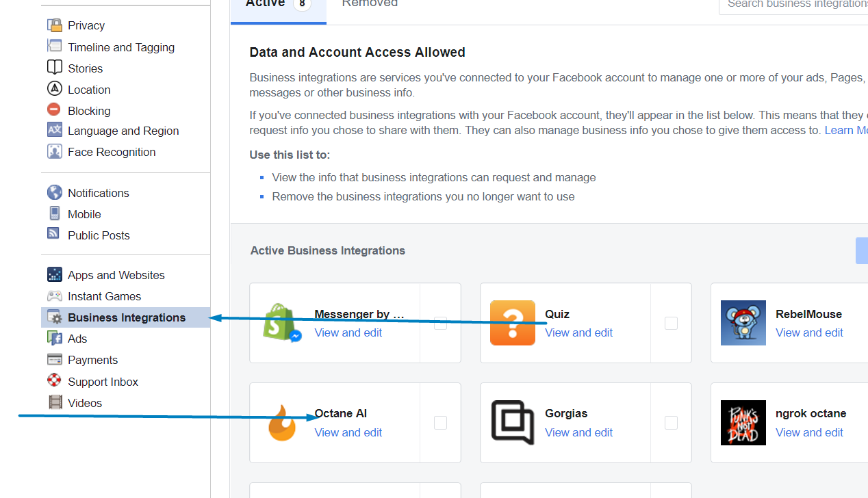Click the Support Inbox lifebuoy icon
This screenshot has height=498, width=868.
click(54, 381)
